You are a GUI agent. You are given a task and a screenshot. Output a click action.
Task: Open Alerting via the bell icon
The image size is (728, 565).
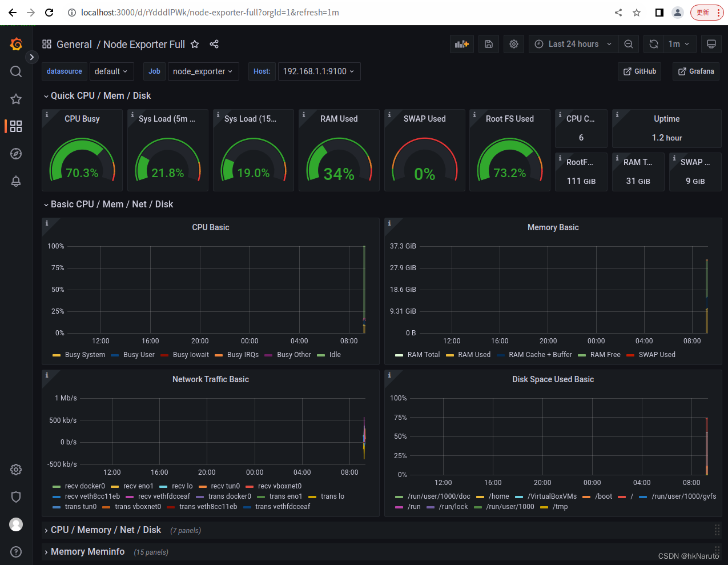click(x=15, y=181)
